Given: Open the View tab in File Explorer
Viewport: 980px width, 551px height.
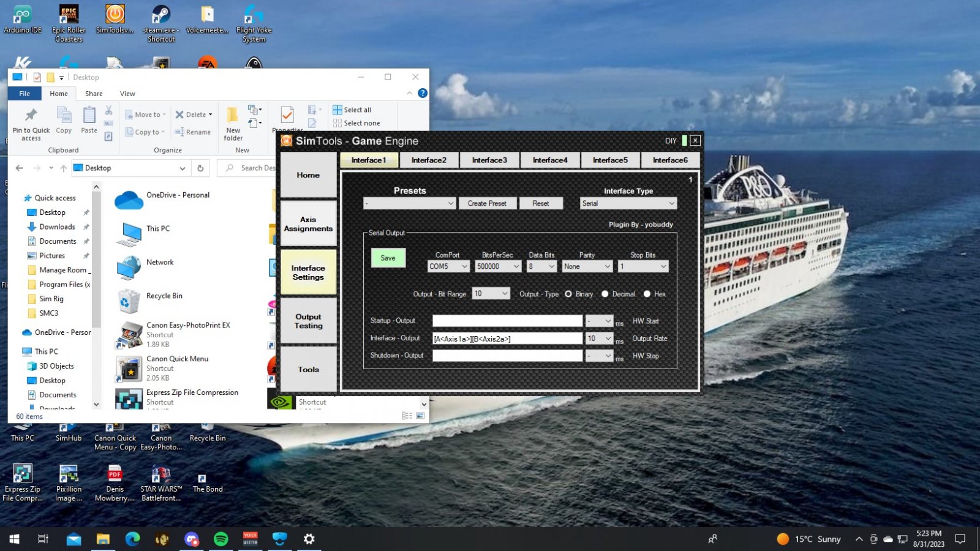Looking at the screenshot, I should coord(127,94).
